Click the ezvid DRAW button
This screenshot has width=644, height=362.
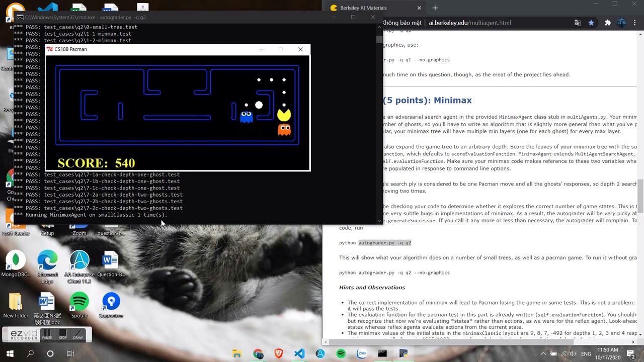(78, 334)
